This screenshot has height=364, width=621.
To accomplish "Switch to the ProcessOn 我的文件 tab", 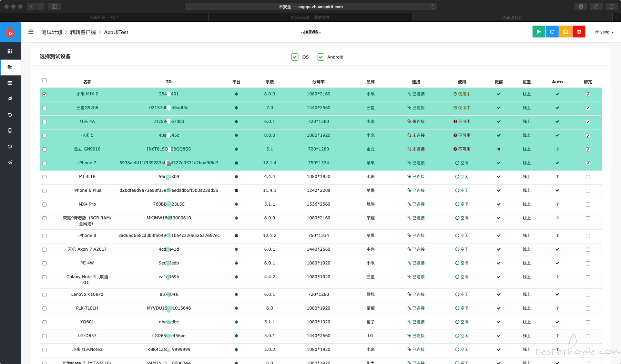I will click(x=310, y=17).
